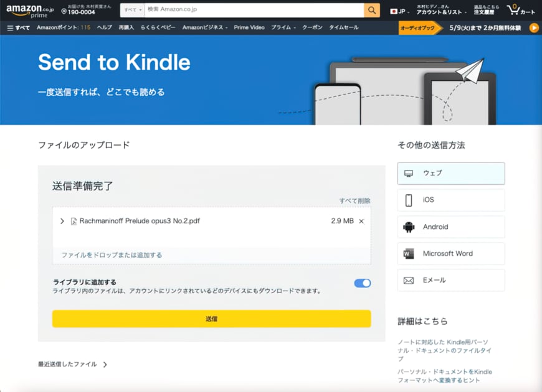Click the Amazon.co.jp search input field
The image size is (542, 392).
pyautogui.click(x=254, y=10)
